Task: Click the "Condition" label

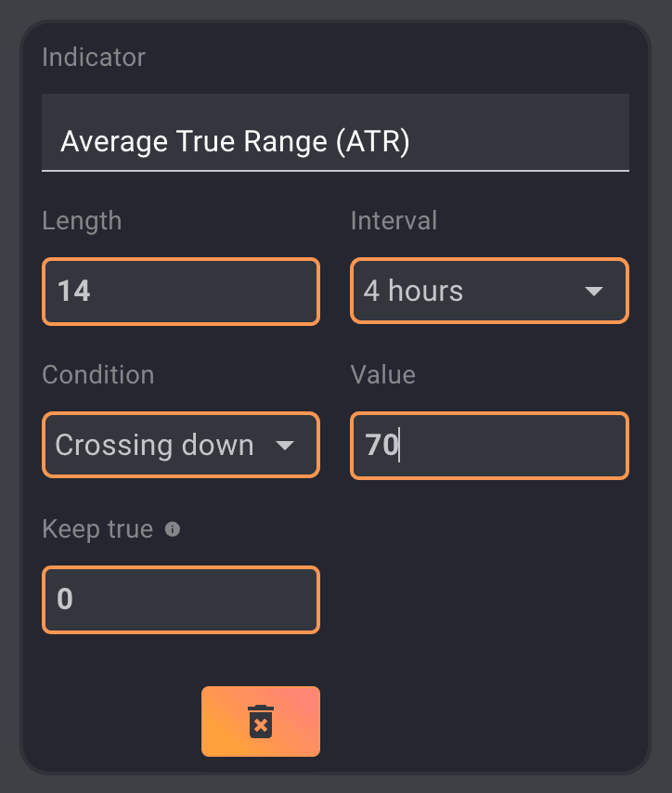Action: (x=98, y=375)
